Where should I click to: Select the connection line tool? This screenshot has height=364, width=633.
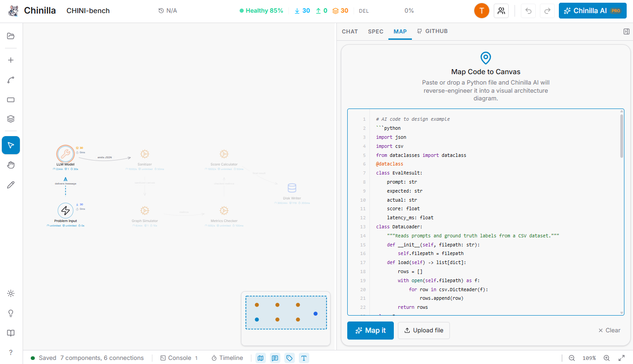[11, 80]
